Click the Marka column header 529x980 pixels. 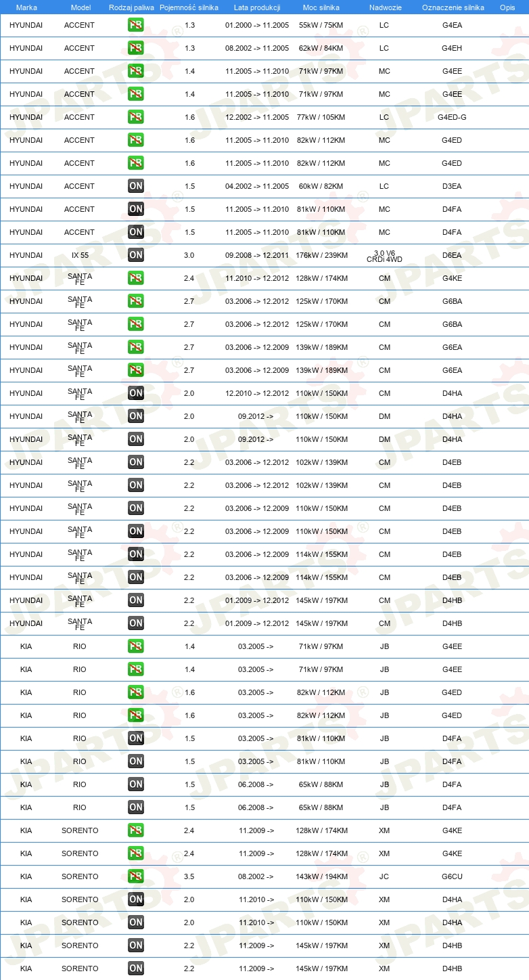point(26,7)
